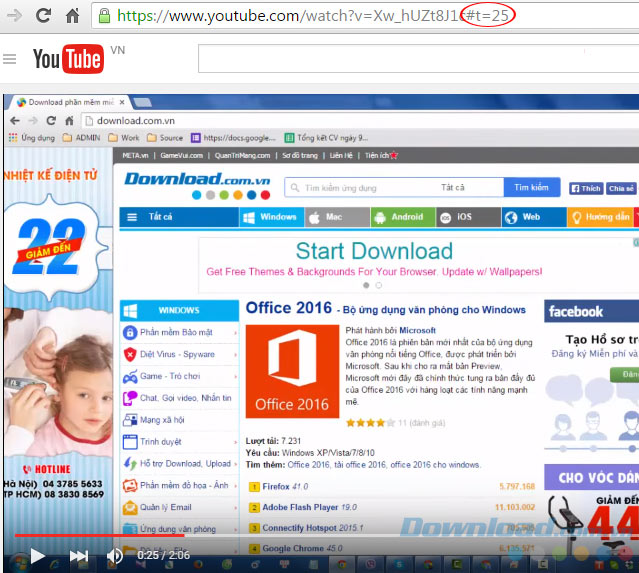Click the YouTube URL address bar
Viewport: 639px width, 573px height.
pos(300,16)
